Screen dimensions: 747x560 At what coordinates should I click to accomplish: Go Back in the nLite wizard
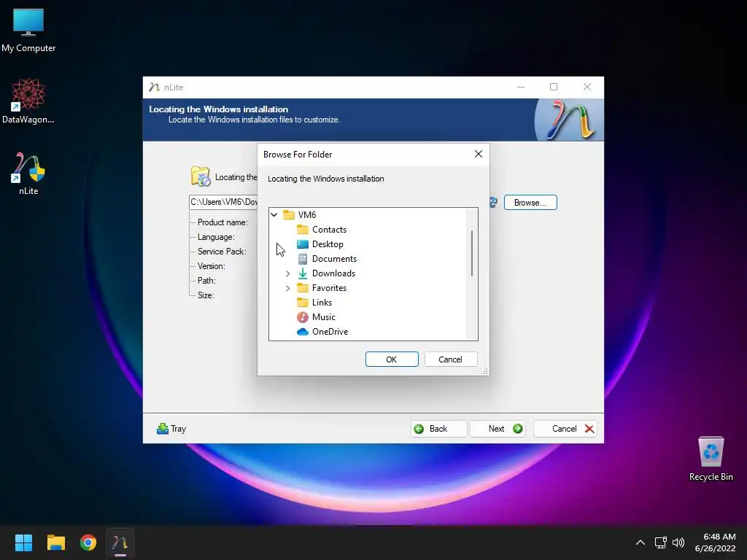click(438, 429)
